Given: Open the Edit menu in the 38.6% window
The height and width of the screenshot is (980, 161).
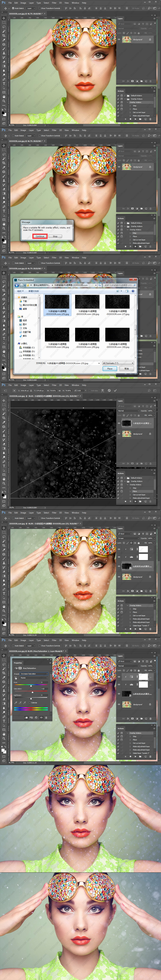Looking at the screenshot, I should pos(16,385).
